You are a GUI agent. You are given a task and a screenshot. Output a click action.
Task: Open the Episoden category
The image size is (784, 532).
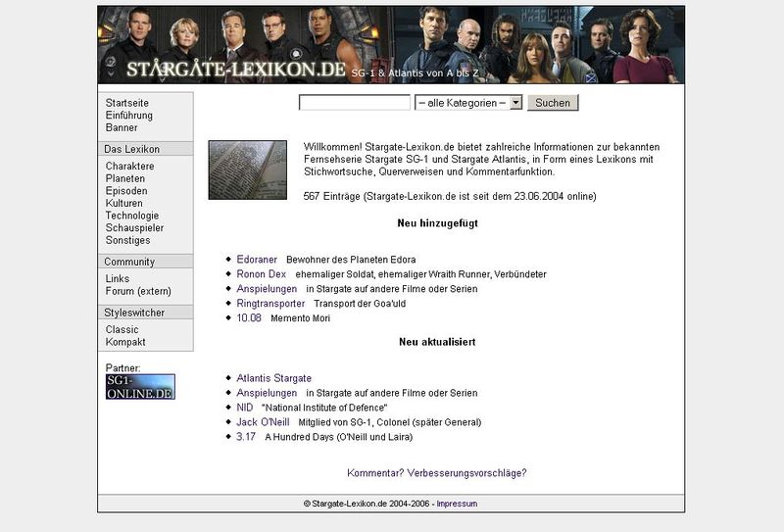pos(126,191)
